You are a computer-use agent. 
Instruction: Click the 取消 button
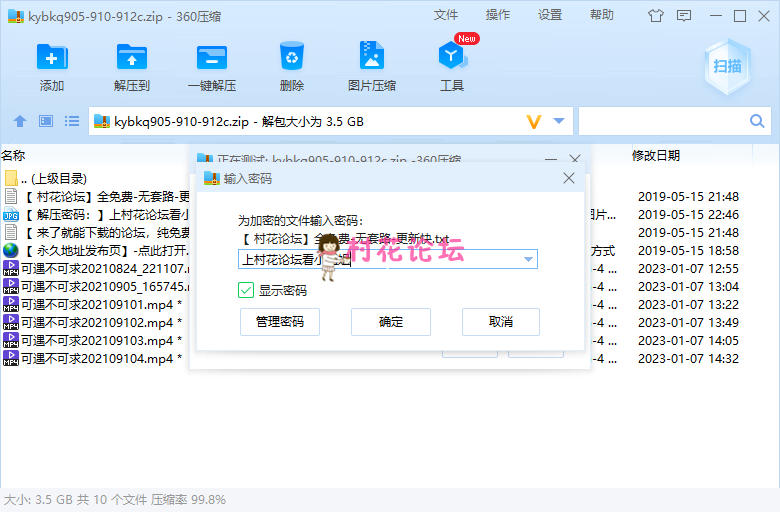(x=501, y=322)
